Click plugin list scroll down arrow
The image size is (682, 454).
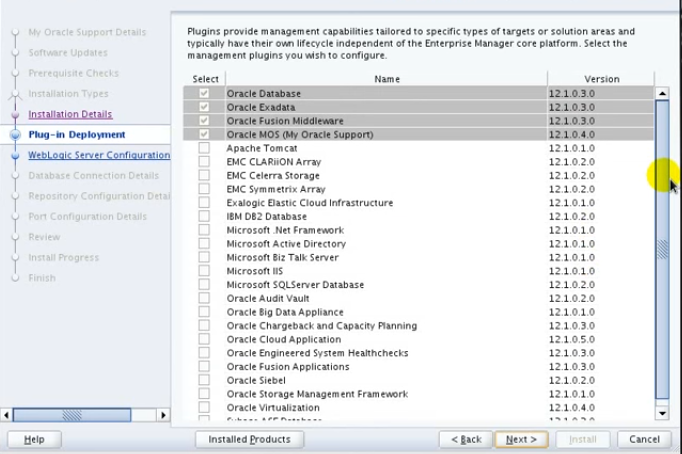point(662,413)
